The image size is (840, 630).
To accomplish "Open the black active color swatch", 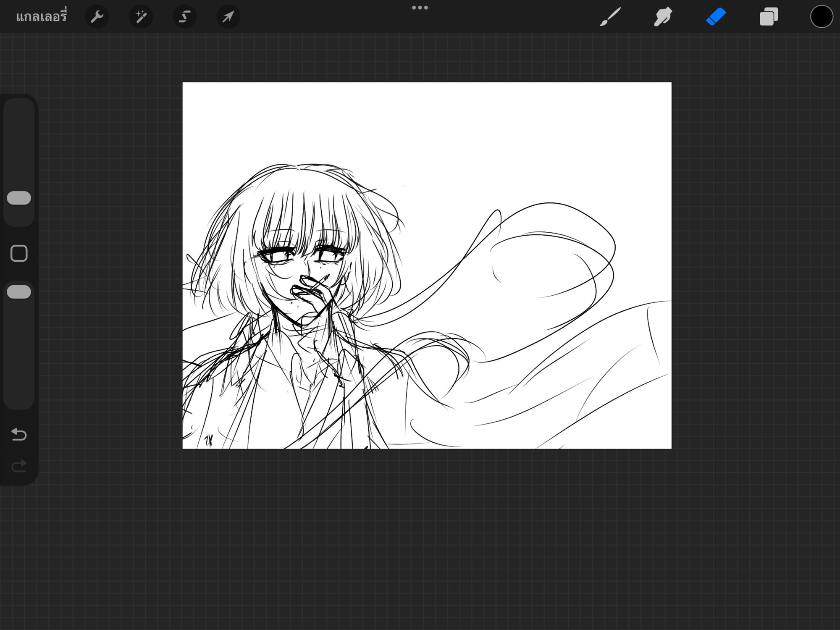I will pos(822,17).
